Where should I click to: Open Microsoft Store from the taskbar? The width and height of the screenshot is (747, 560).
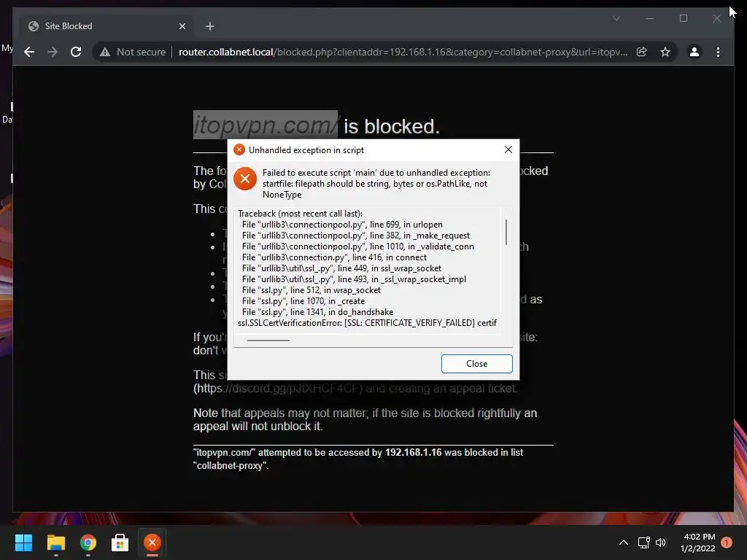click(x=120, y=542)
